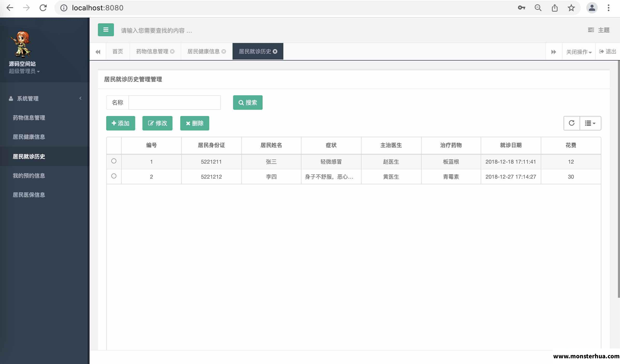Reload the page with browser refresh
The height and width of the screenshot is (364, 620).
pyautogui.click(x=43, y=8)
